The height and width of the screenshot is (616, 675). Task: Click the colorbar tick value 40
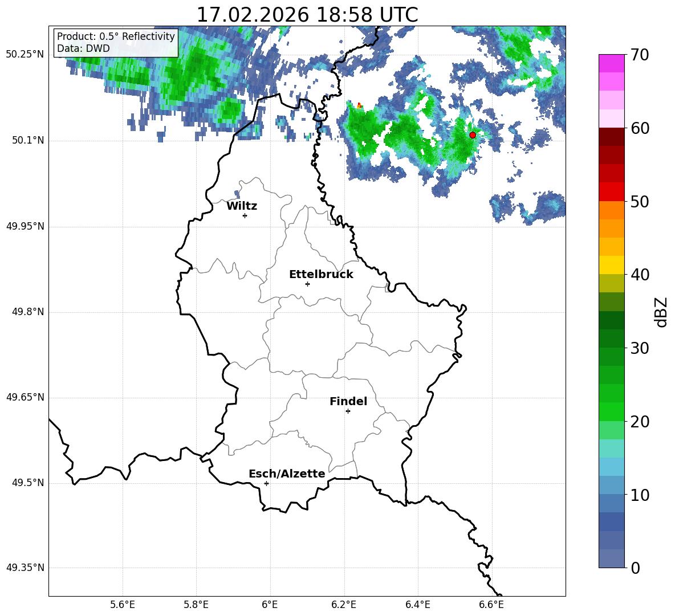tap(640, 275)
